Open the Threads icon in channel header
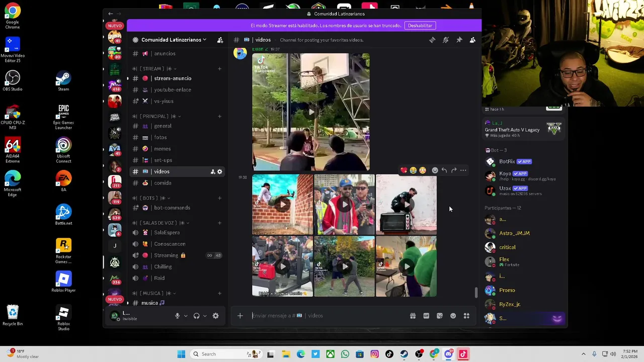The height and width of the screenshot is (362, 644). 432,40
